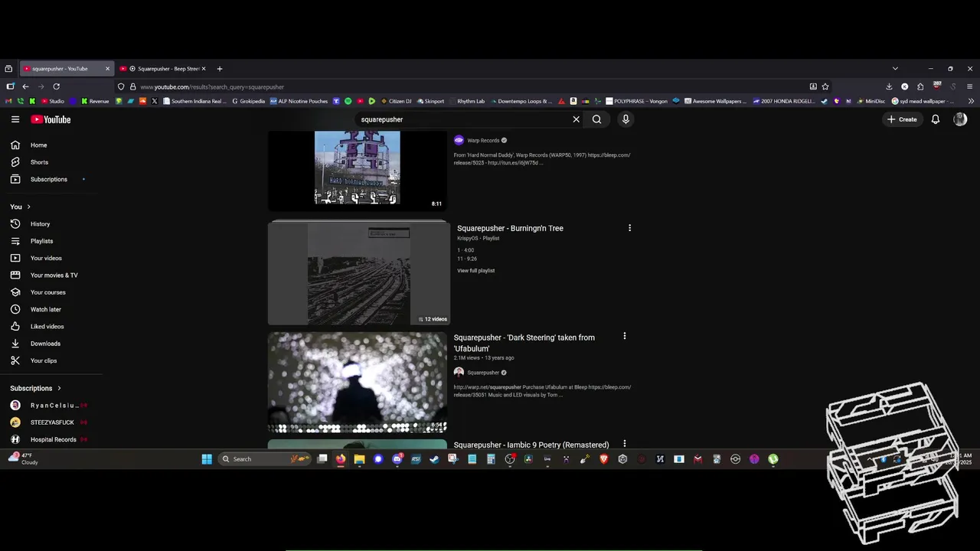Start voice search with microphone
Viewport: 980px width, 551px height.
626,119
